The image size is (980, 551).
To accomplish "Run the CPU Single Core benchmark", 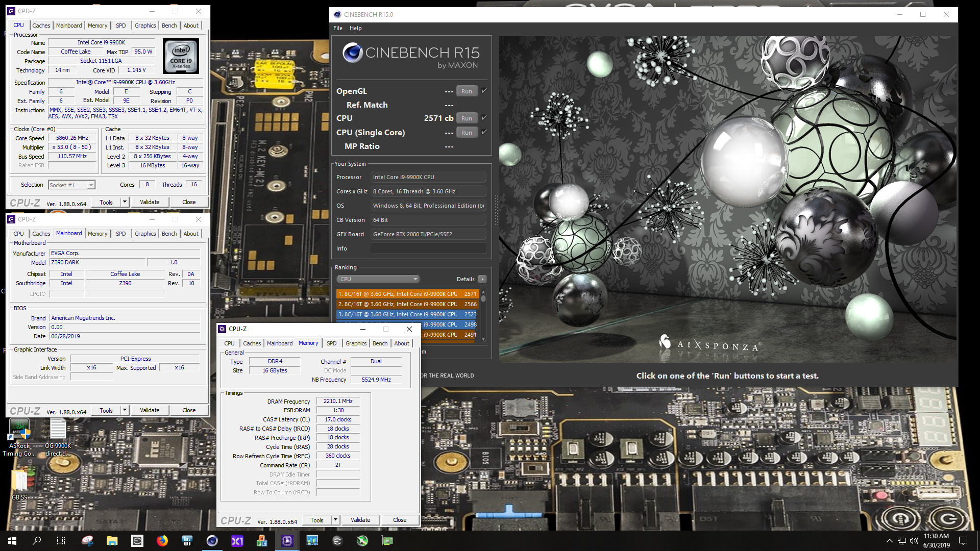I will [x=467, y=133].
